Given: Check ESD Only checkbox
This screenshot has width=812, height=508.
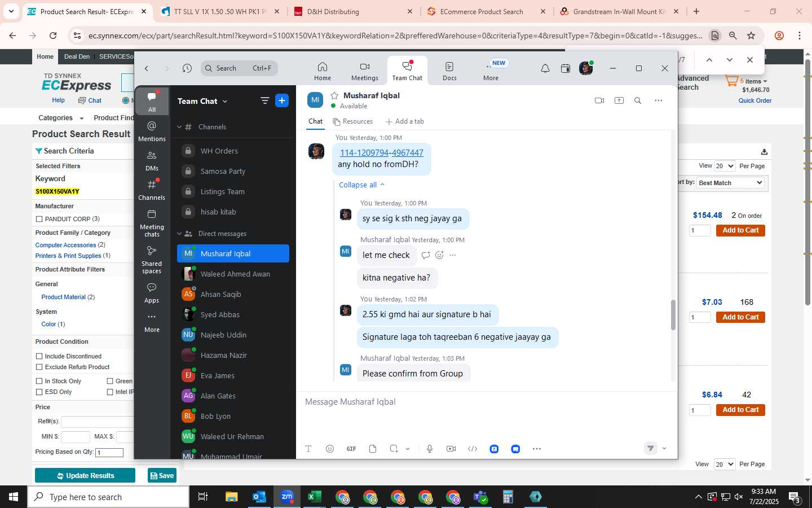Looking at the screenshot, I should (39, 392).
